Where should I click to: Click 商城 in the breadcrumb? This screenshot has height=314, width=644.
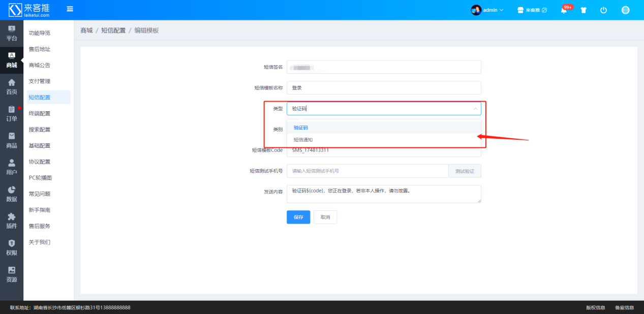[x=86, y=30]
